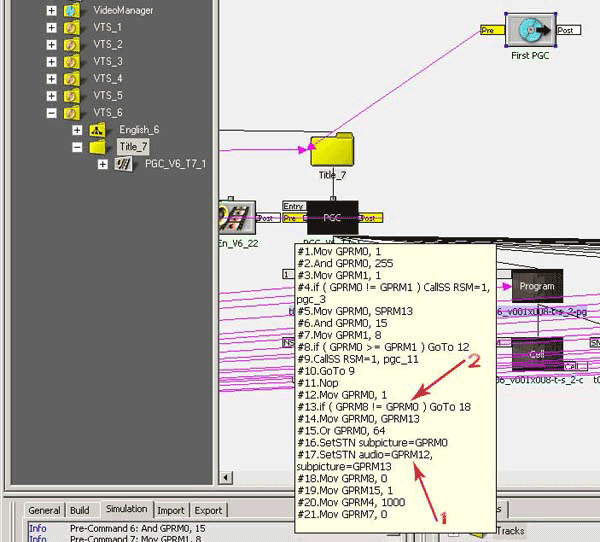Select VTS_3 label in the tree

tap(108, 62)
